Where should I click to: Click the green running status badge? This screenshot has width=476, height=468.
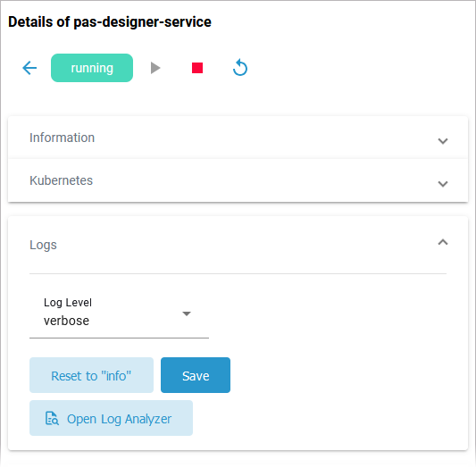tap(92, 68)
